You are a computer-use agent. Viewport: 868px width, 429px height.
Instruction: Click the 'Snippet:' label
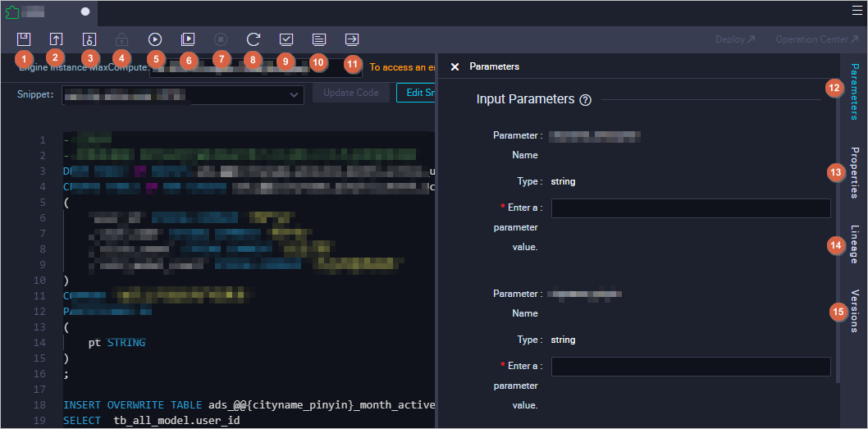tap(35, 94)
